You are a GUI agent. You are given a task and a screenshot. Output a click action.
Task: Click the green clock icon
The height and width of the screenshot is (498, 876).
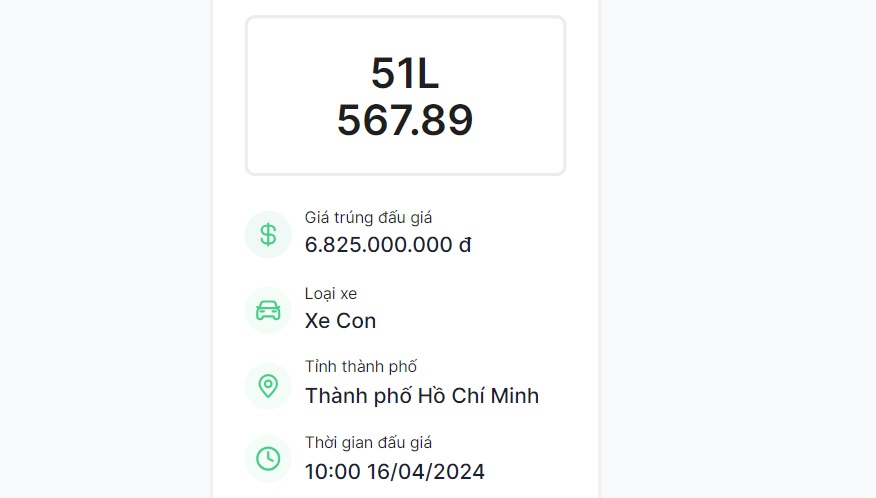(x=268, y=458)
